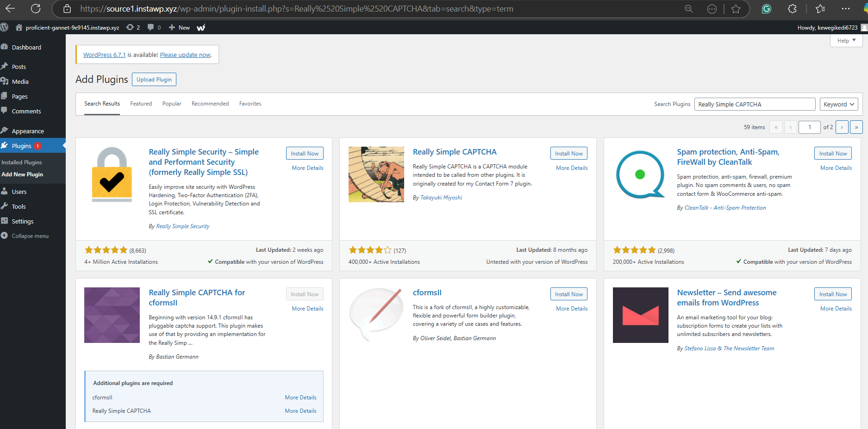Open Grammarly extension icon
This screenshot has width=868, height=429.
[x=767, y=9]
